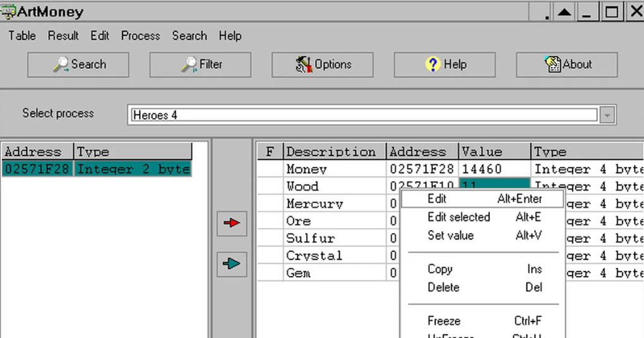Click the right table Type column header
The height and width of the screenshot is (338, 644).
point(587,152)
